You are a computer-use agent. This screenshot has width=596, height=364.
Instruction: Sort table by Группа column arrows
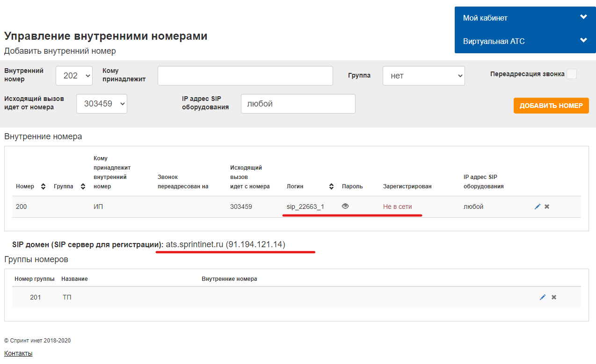pos(83,186)
